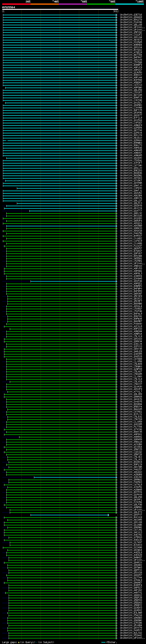
Task: Select hit label UniRef100_O65581
Action: tap(131, 259)
